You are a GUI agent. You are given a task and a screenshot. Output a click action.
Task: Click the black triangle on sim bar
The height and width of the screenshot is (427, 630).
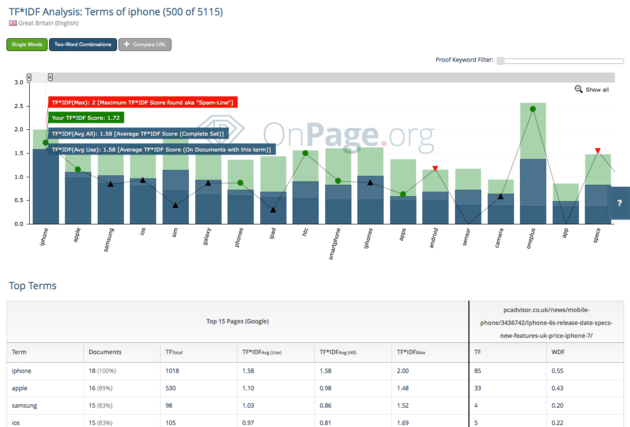175,205
